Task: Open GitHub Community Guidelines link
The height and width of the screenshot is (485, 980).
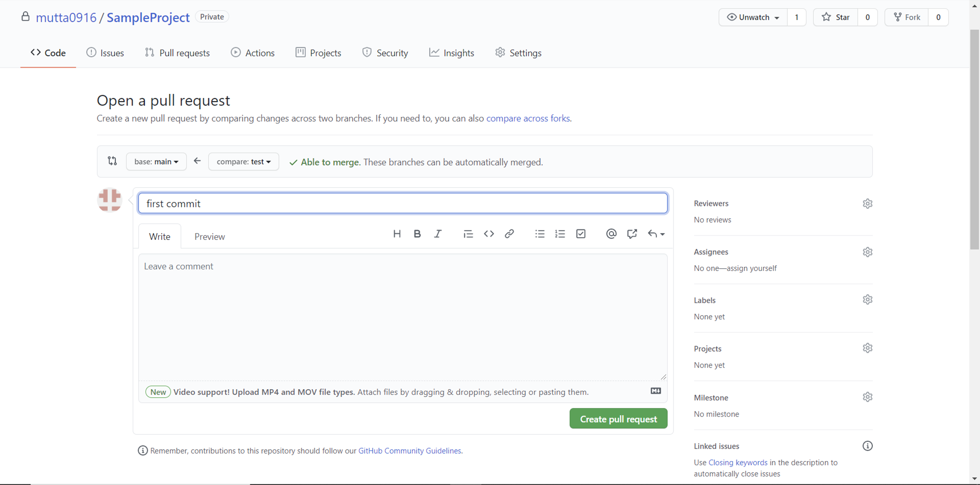Action: click(x=410, y=451)
